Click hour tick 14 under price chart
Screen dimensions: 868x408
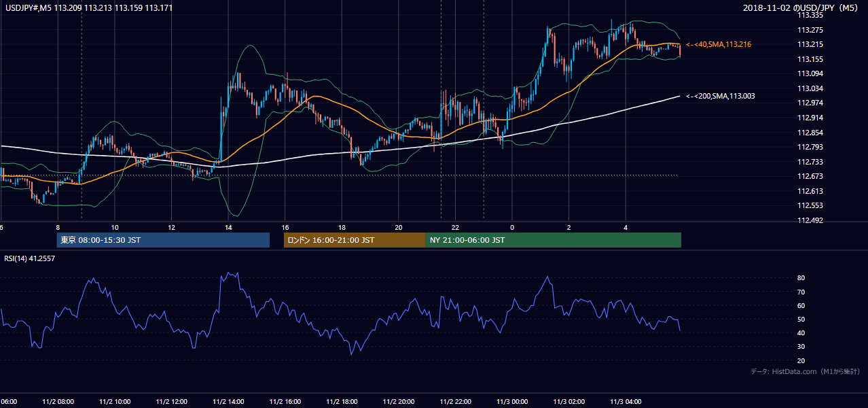[x=228, y=227]
